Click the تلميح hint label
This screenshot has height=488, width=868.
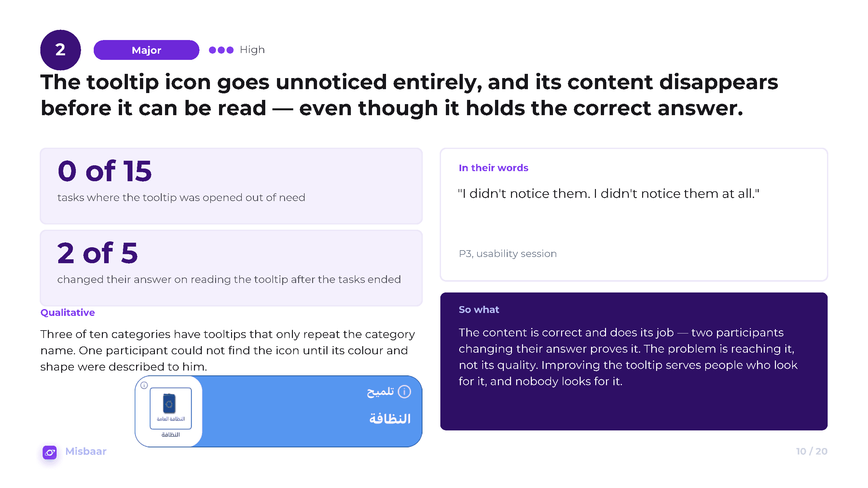tap(380, 392)
